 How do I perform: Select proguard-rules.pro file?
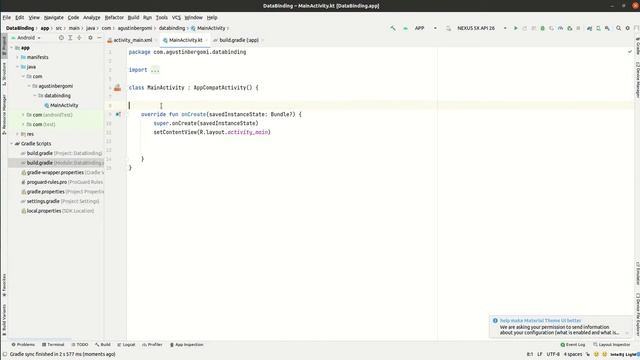(x=62, y=182)
